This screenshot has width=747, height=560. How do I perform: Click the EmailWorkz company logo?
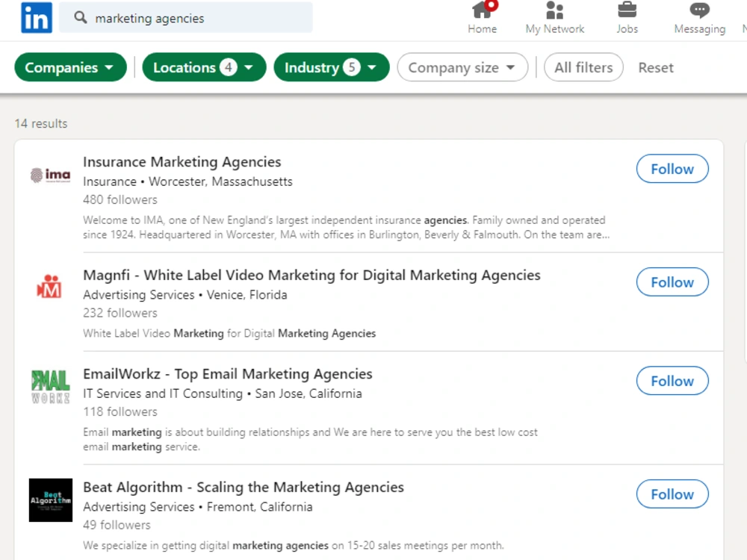(x=51, y=386)
